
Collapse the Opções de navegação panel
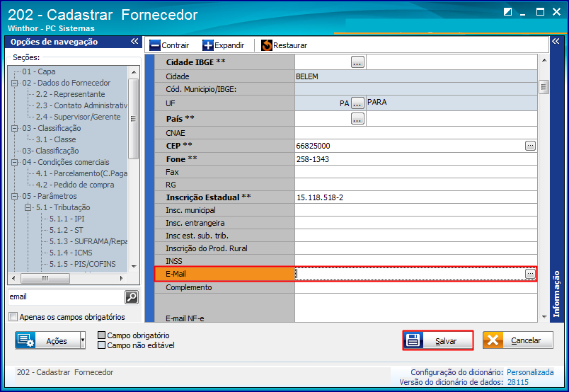click(134, 41)
